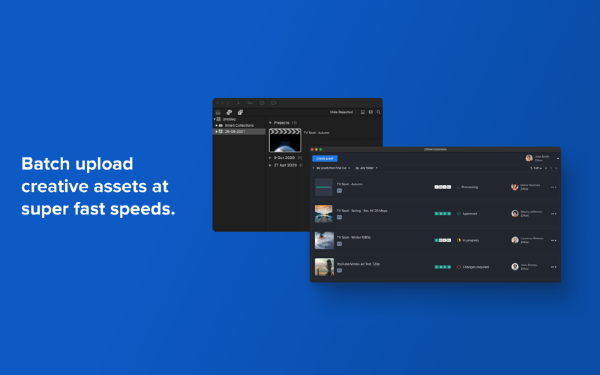This screenshot has height=375, width=600.
Task: Open more options for Changes required proof
Action: pyautogui.click(x=553, y=267)
